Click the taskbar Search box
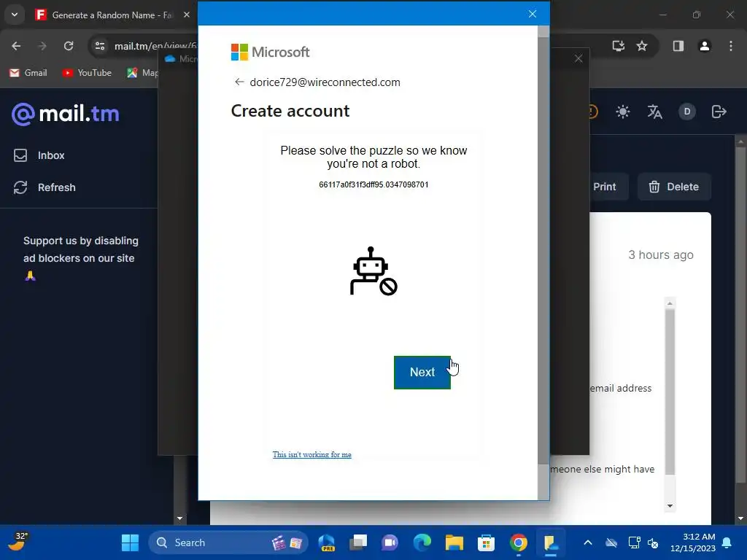The width and height of the screenshot is (747, 560). tap(228, 542)
